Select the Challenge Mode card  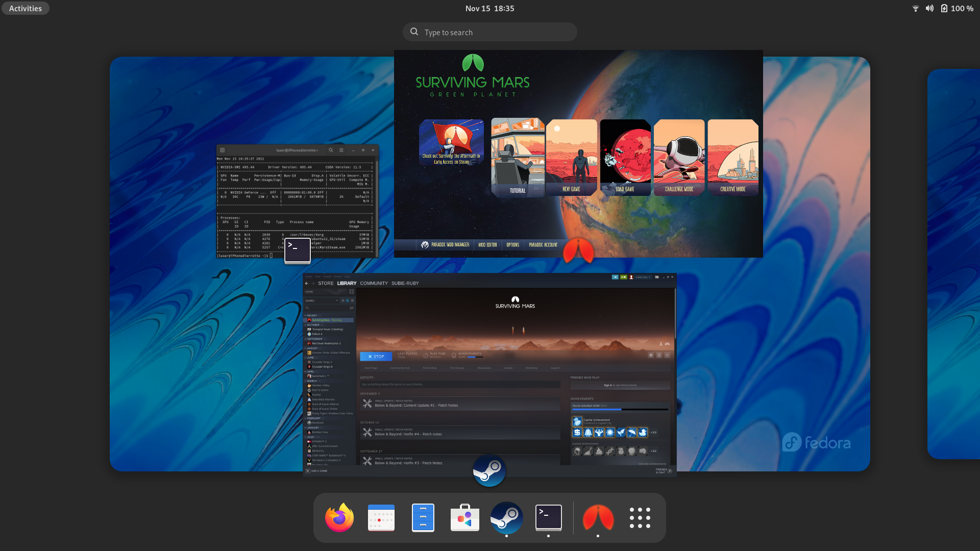679,158
